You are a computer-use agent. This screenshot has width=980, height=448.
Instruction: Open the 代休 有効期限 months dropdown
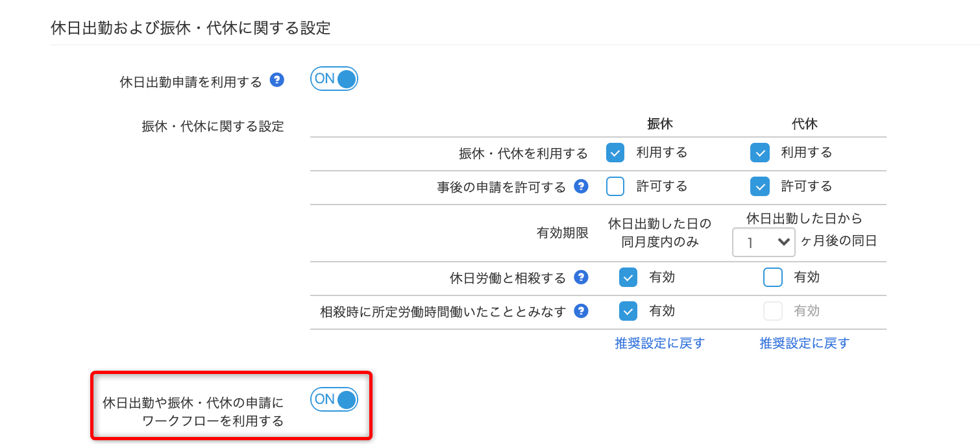click(x=764, y=242)
